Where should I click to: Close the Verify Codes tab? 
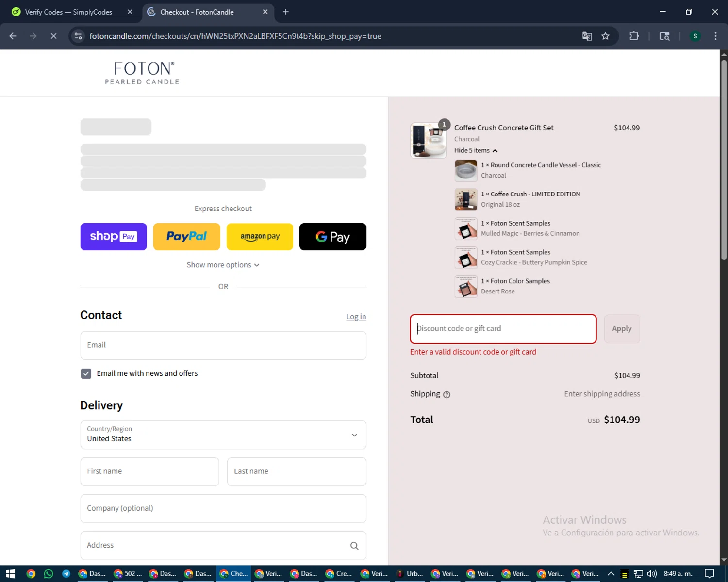pos(130,12)
